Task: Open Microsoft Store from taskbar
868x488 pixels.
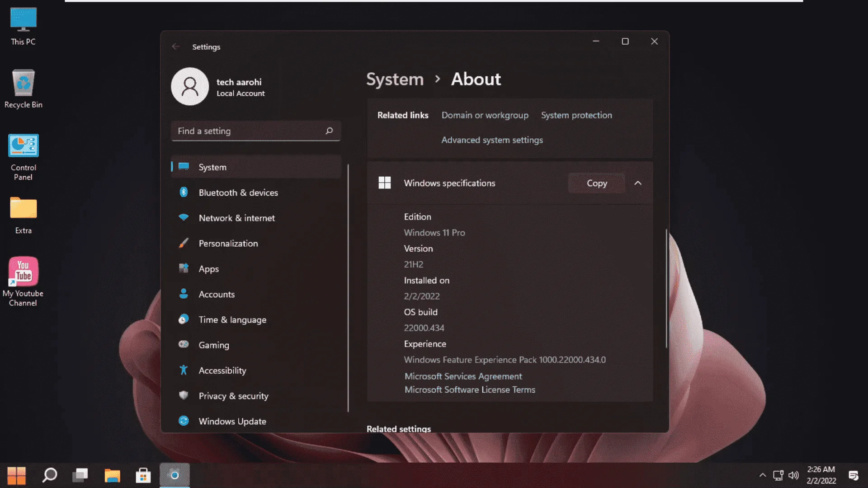Action: (143, 475)
